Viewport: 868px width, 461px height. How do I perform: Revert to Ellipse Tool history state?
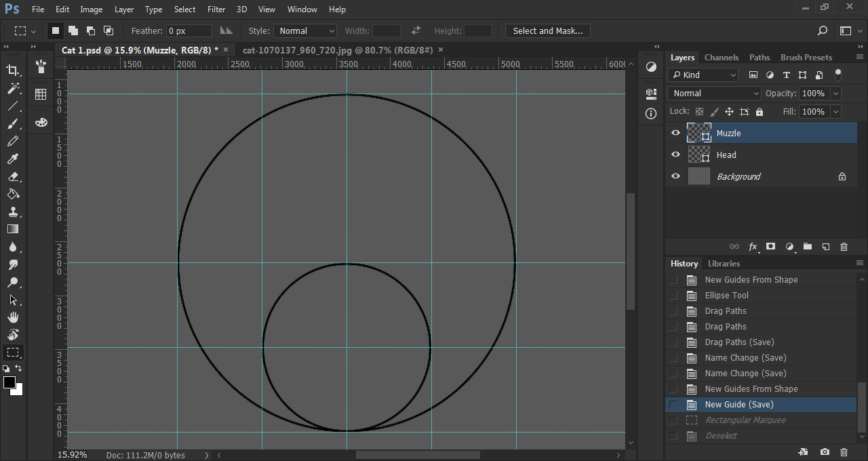tap(726, 296)
